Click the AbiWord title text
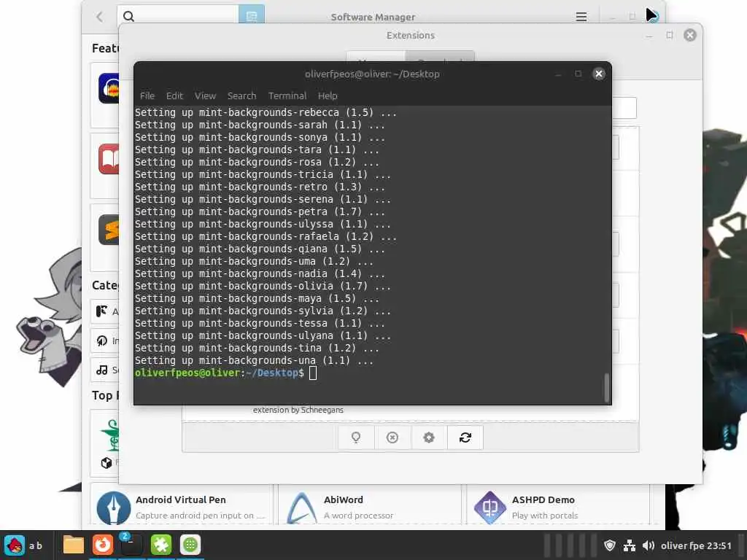 point(344,499)
